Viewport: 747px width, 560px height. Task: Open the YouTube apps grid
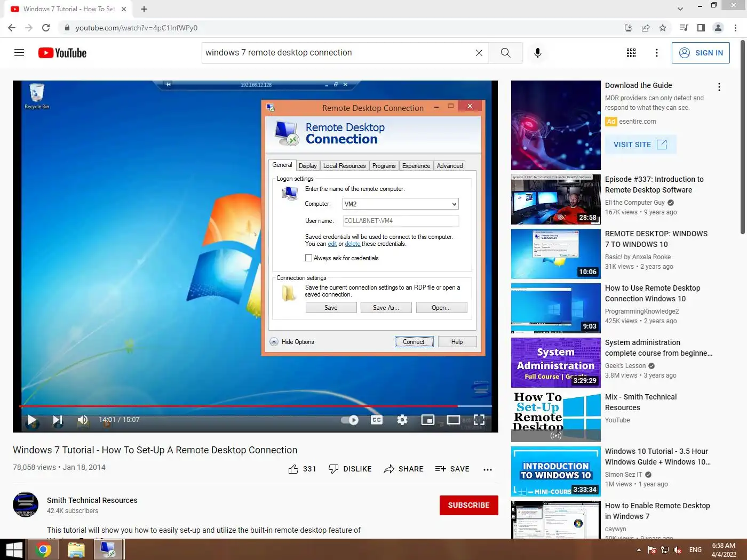pos(631,53)
